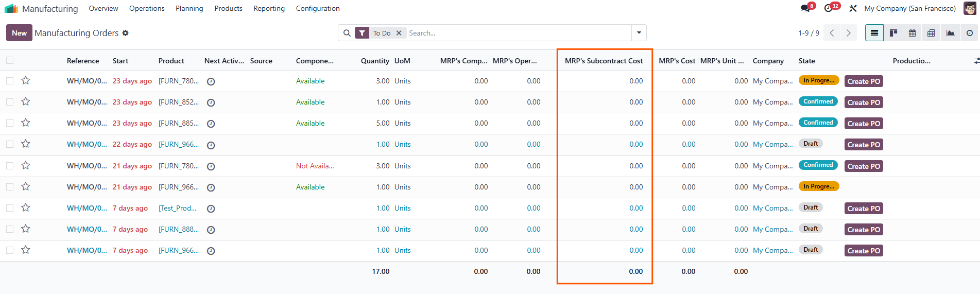The width and height of the screenshot is (980, 294).
Task: Open optional columns selector
Action: [976, 61]
